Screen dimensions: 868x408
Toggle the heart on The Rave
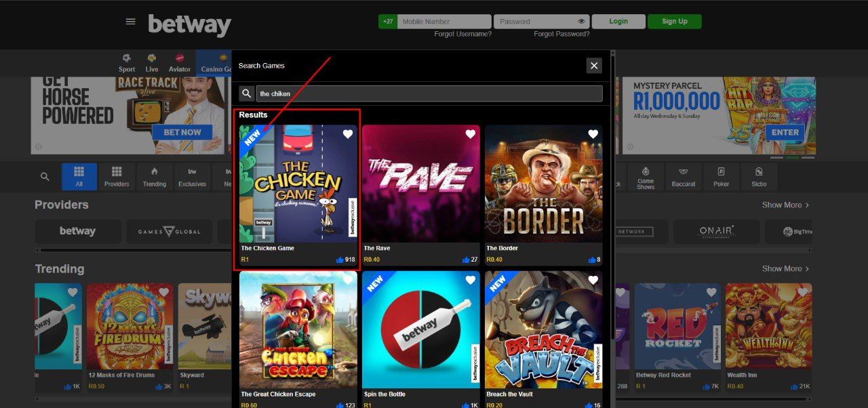(471, 134)
